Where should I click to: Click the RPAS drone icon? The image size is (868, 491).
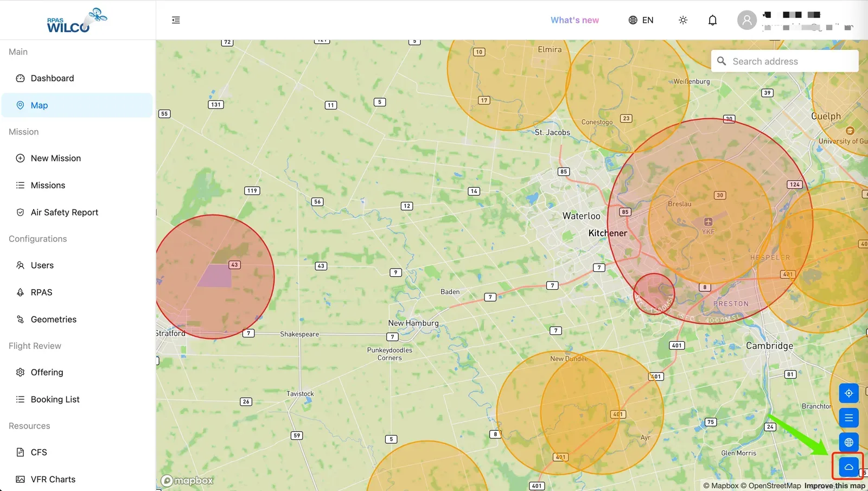(20, 292)
